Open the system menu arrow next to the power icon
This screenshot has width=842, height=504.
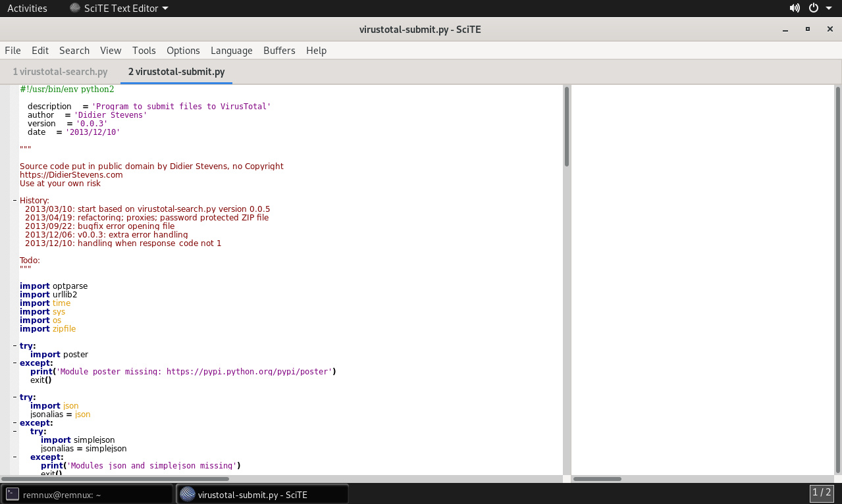pos(829,9)
